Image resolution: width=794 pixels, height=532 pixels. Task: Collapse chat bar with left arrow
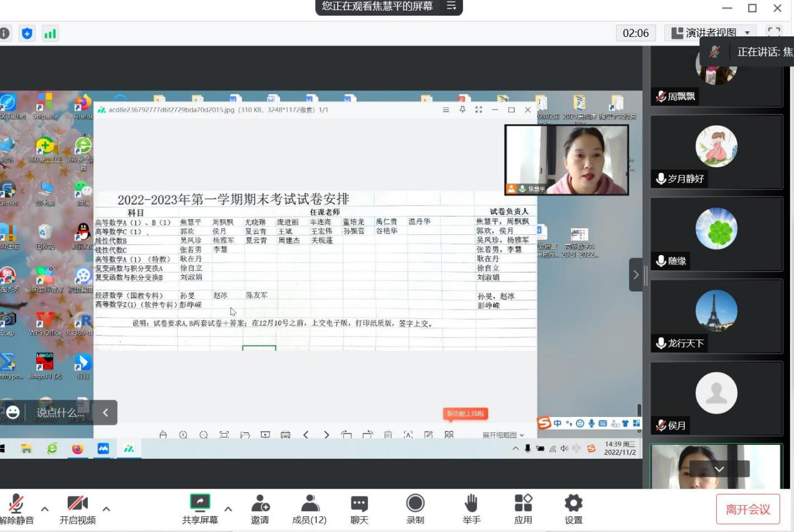coord(105,412)
